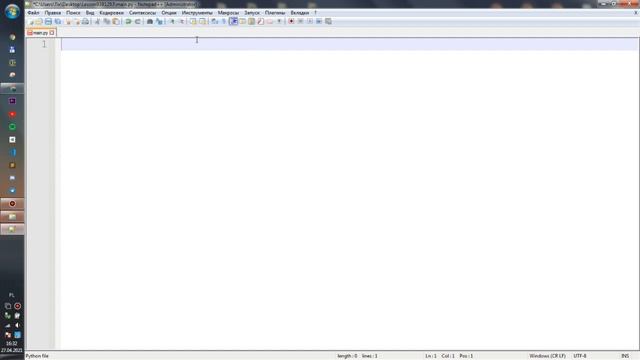This screenshot has height=360, width=640.
Task: Click the Paste toolbar icon
Action: pyautogui.click(x=116, y=21)
